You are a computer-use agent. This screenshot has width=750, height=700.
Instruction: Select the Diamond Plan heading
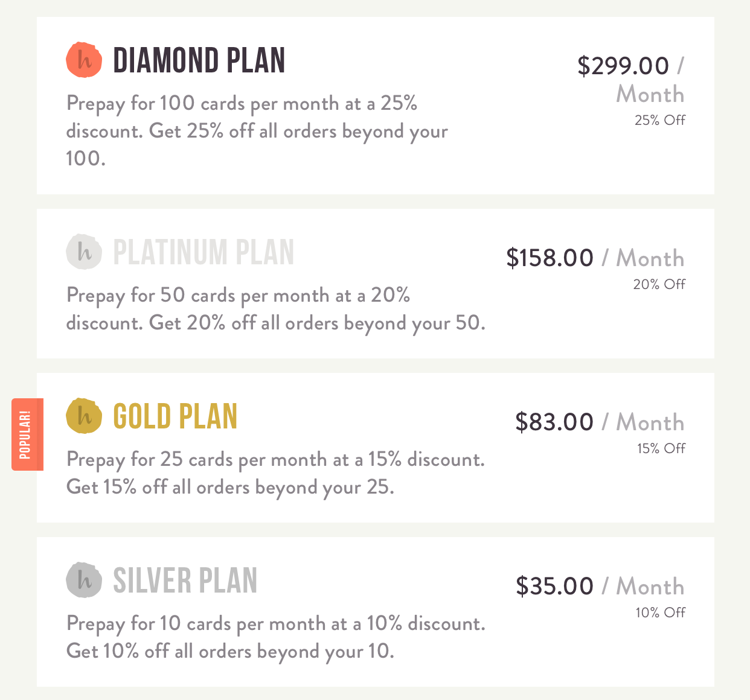click(200, 60)
